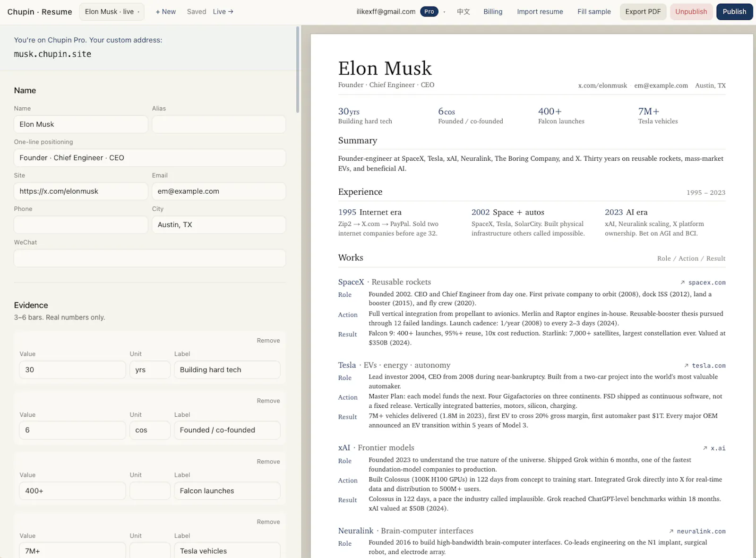Focus the Name input field

coord(81,124)
